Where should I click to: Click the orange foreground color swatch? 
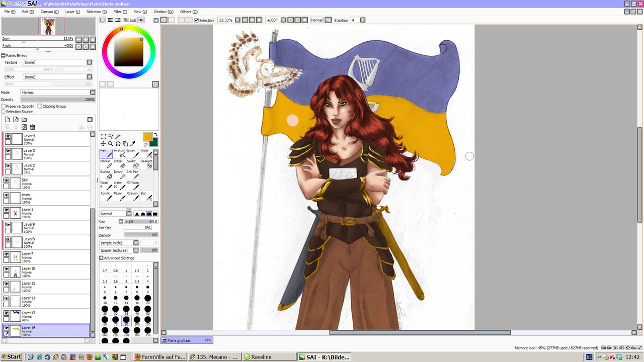(x=147, y=136)
